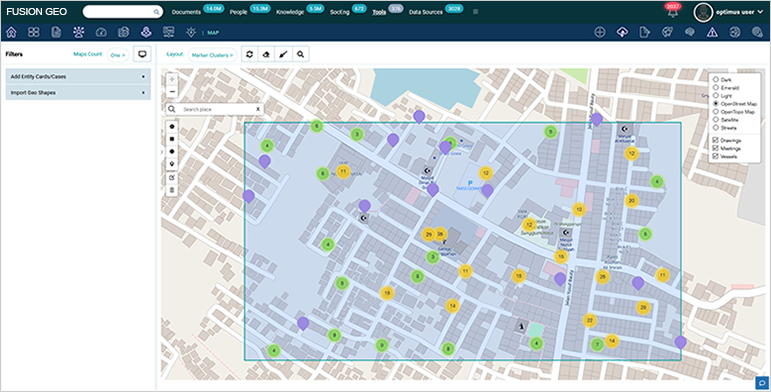This screenshot has width=771, height=392.
Task: Open the Layout Marker Clusters dropdown
Action: point(212,55)
